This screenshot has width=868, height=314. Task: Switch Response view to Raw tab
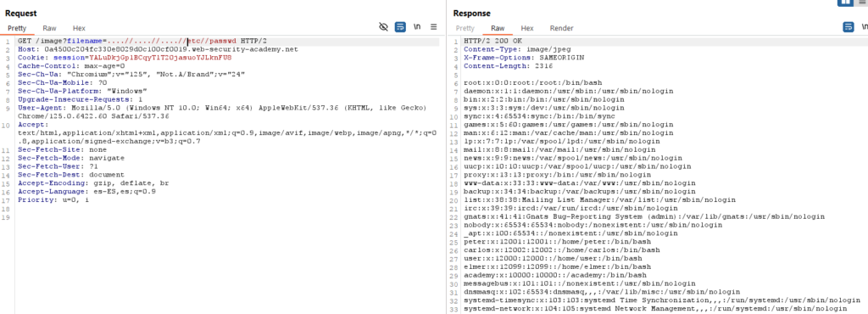coord(498,28)
